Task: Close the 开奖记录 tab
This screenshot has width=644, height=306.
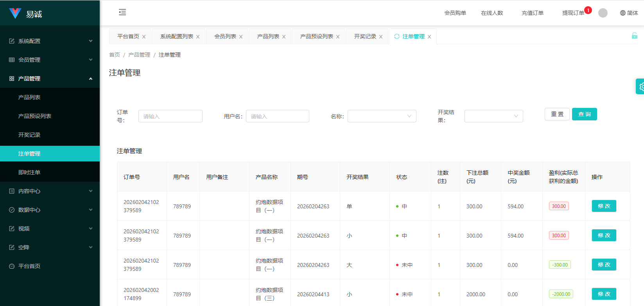Action: pos(381,37)
